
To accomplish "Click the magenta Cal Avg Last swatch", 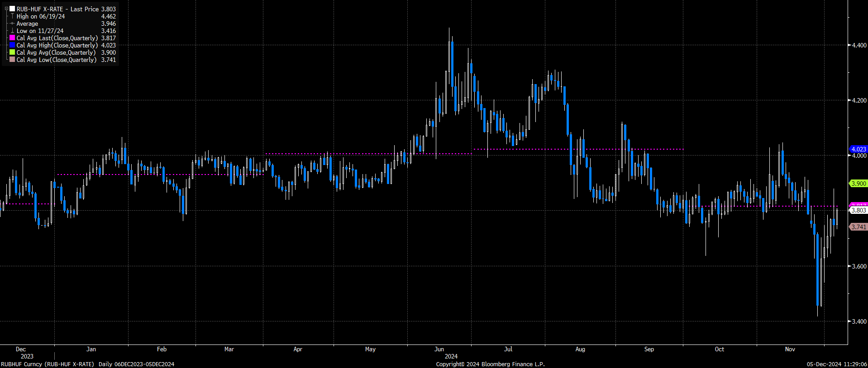I will pyautogui.click(x=12, y=38).
